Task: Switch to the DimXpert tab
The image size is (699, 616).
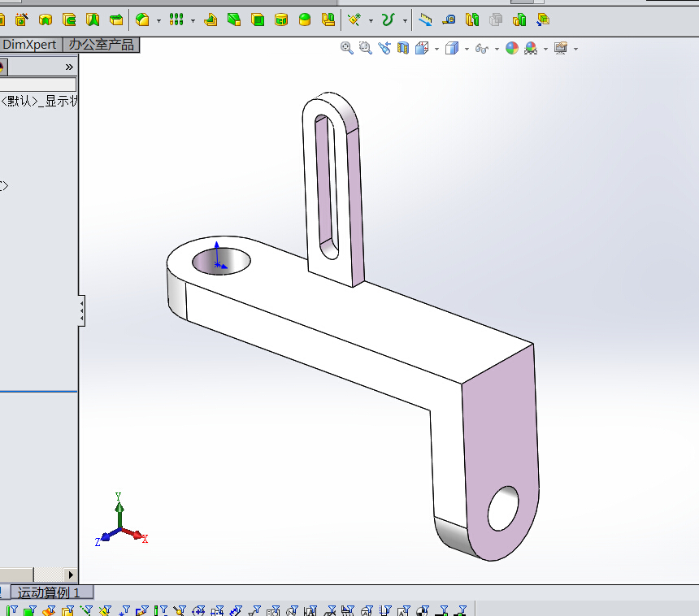Action: [30, 45]
